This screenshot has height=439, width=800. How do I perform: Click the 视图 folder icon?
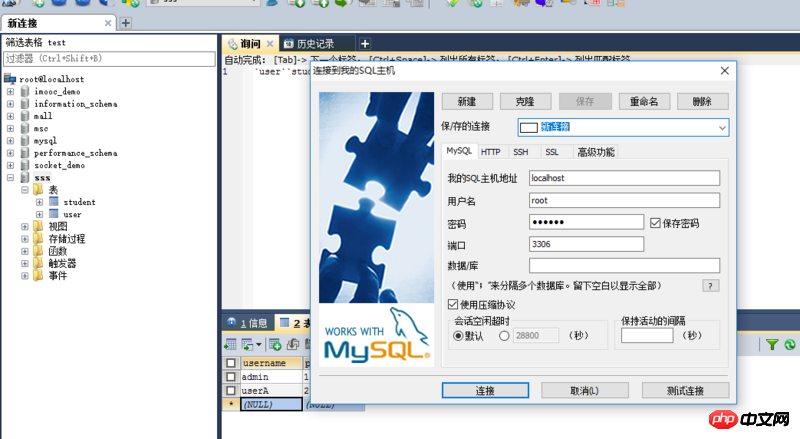tap(38, 226)
